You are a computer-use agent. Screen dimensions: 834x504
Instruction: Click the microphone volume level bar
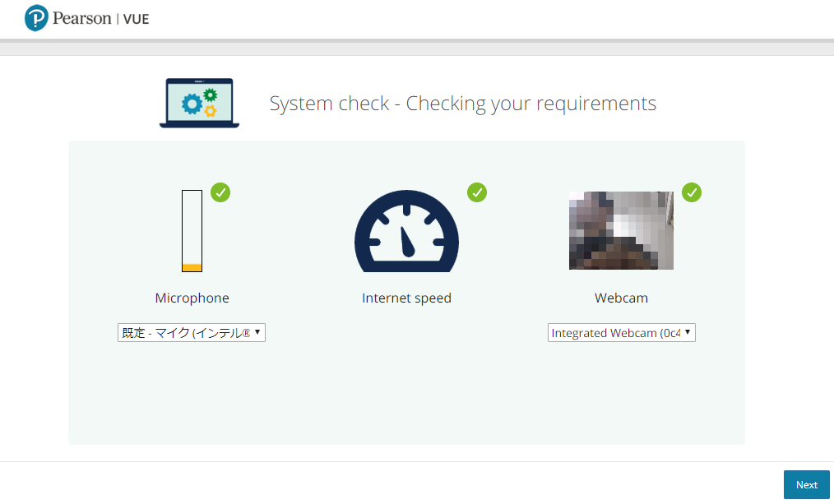[192, 231]
